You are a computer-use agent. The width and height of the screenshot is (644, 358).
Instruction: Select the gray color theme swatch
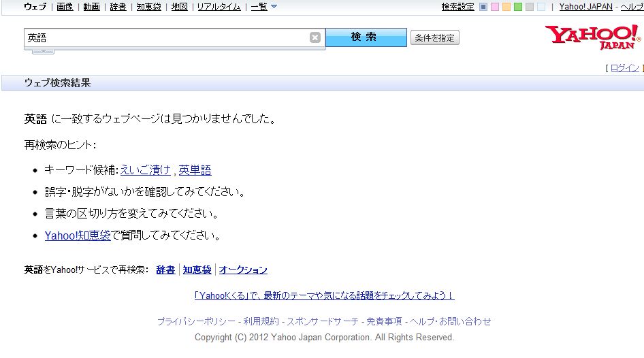530,7
